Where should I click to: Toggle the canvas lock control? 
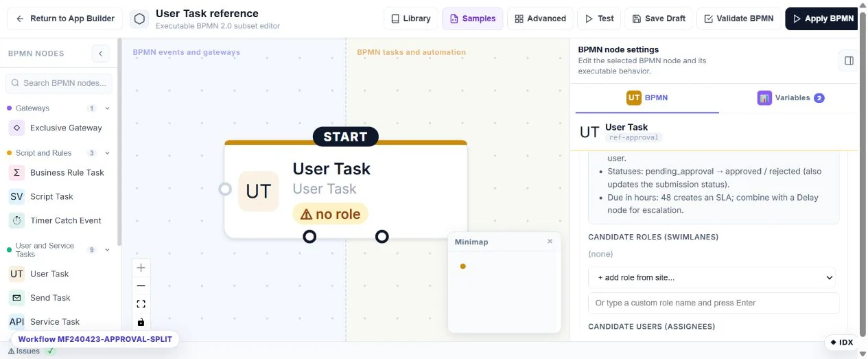click(141, 322)
